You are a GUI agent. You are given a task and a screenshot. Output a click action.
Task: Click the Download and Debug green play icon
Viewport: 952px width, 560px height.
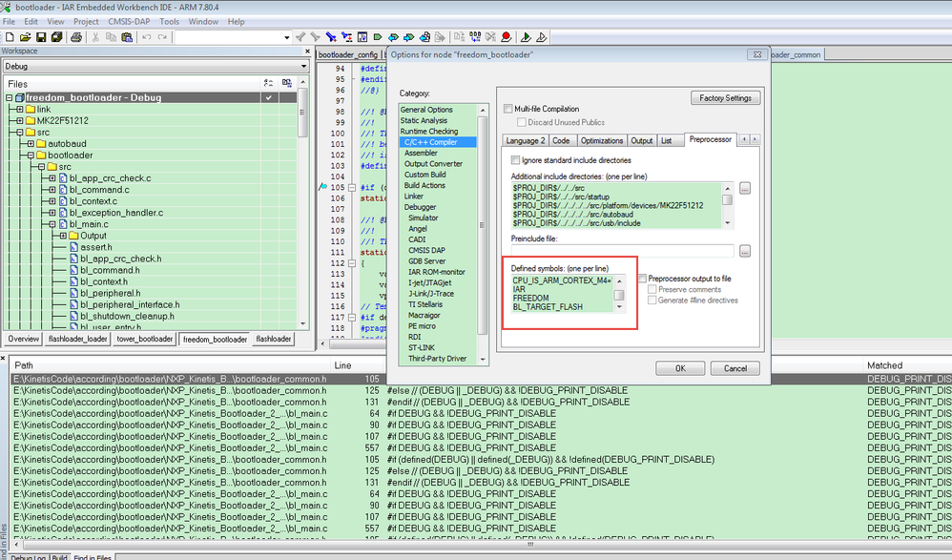point(526,37)
